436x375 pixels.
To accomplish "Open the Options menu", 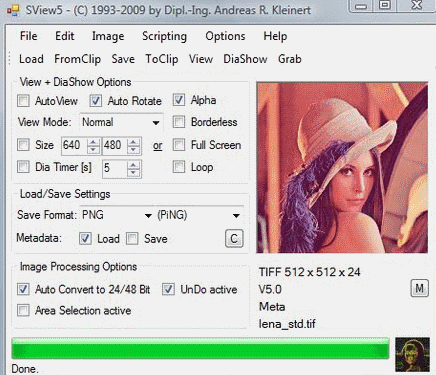I will [x=225, y=36].
